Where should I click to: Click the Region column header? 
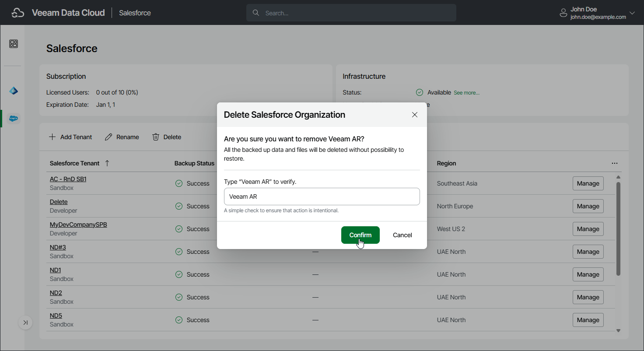tap(446, 163)
